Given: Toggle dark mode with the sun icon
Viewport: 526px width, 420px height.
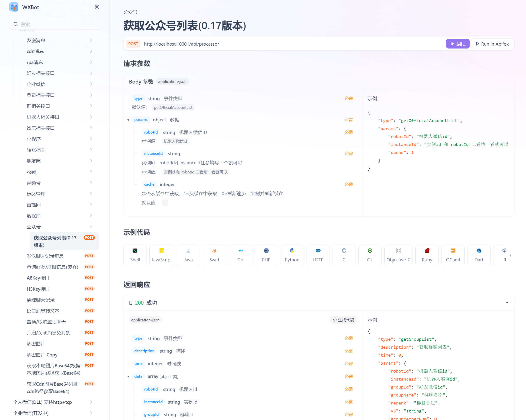Looking at the screenshot, I should [97, 7].
